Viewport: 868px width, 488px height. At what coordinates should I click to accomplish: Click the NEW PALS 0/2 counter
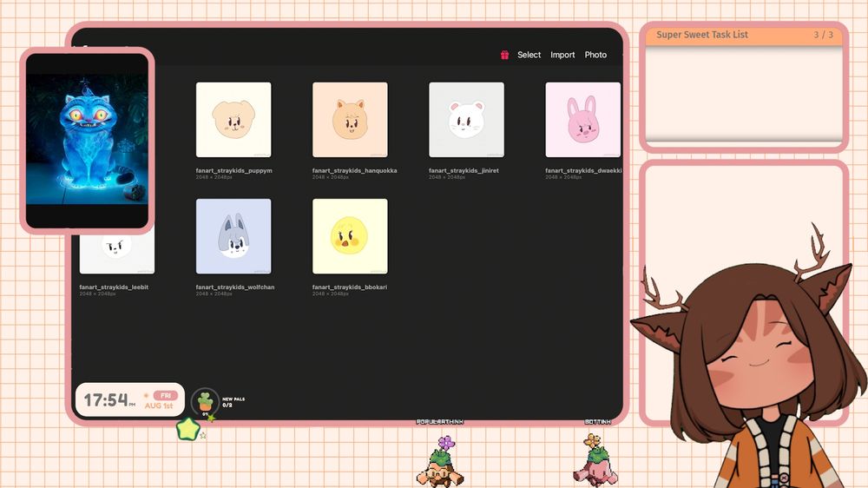click(x=233, y=402)
